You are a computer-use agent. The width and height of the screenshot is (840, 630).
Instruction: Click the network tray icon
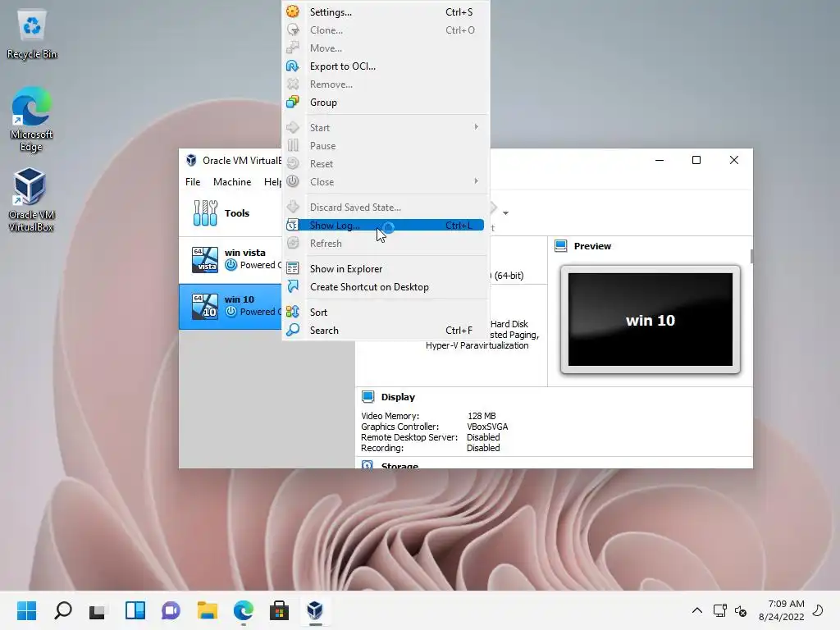719,610
